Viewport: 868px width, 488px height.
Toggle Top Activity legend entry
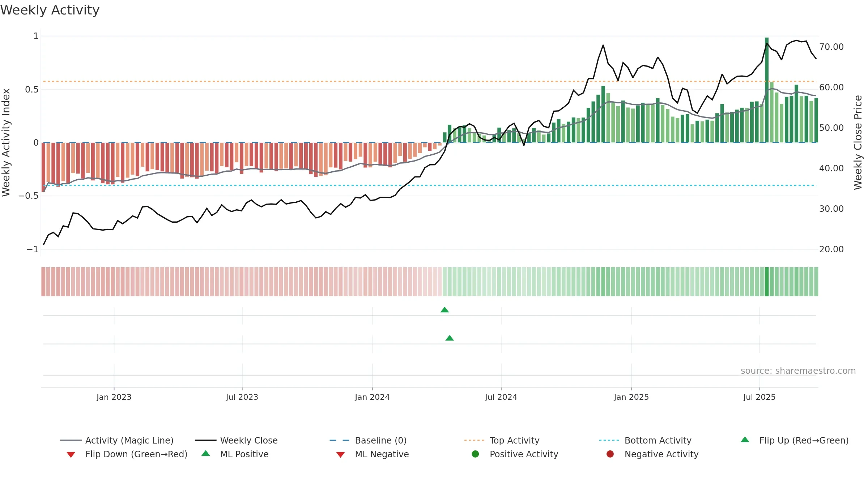(502, 440)
